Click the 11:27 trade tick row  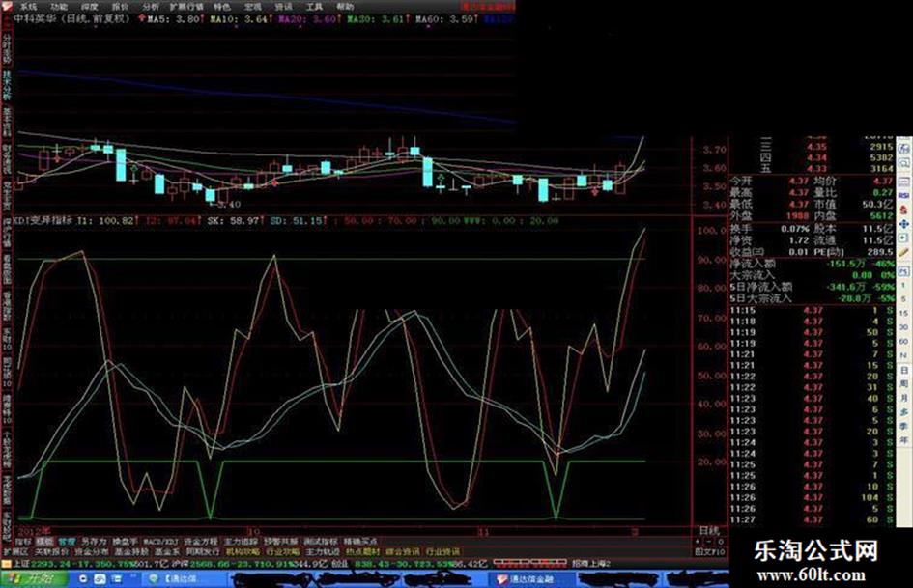pos(812,519)
